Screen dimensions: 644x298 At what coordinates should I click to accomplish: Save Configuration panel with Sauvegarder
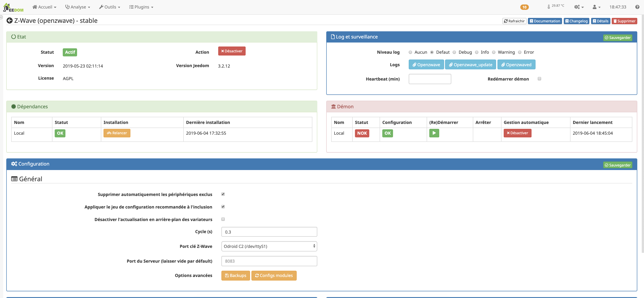[618, 165]
